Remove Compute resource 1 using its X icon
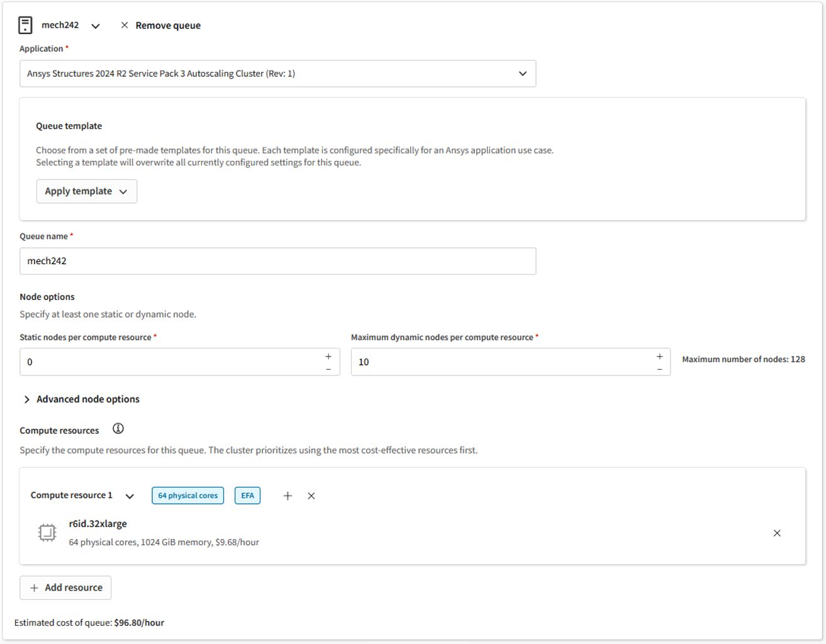The height and width of the screenshot is (644, 826). (311, 496)
